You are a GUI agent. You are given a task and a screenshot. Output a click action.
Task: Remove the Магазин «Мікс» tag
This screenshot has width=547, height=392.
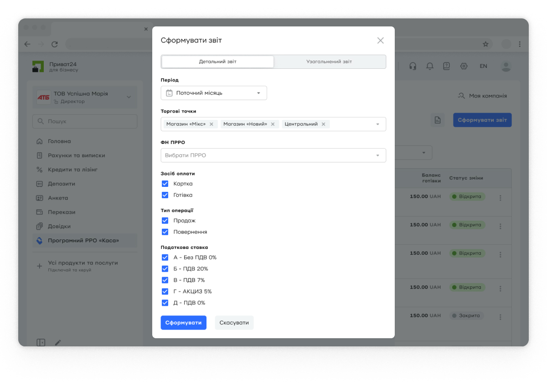pos(212,124)
